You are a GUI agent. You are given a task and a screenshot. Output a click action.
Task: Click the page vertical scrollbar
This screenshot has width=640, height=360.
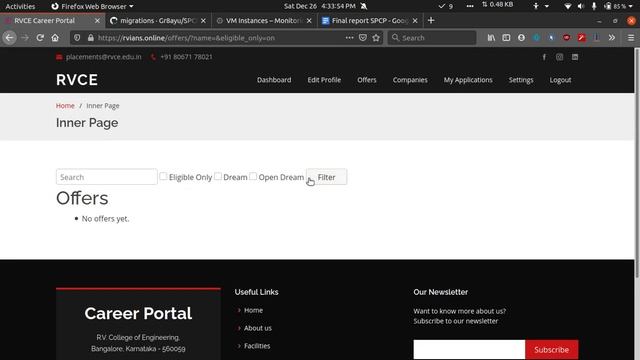(637, 163)
